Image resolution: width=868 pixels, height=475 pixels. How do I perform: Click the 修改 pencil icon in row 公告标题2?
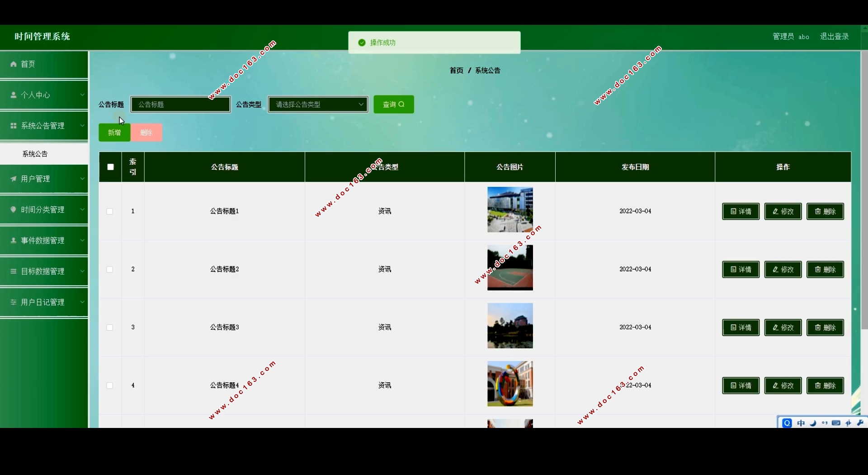pos(775,270)
